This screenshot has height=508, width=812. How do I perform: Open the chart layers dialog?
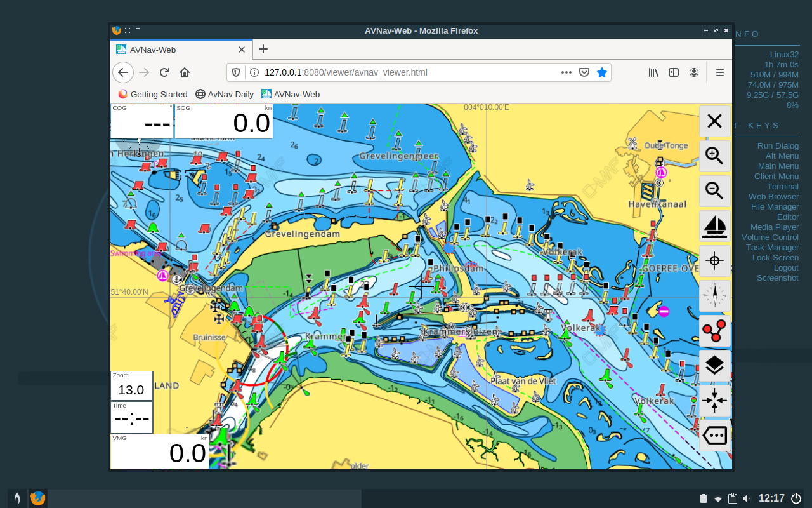pyautogui.click(x=714, y=365)
